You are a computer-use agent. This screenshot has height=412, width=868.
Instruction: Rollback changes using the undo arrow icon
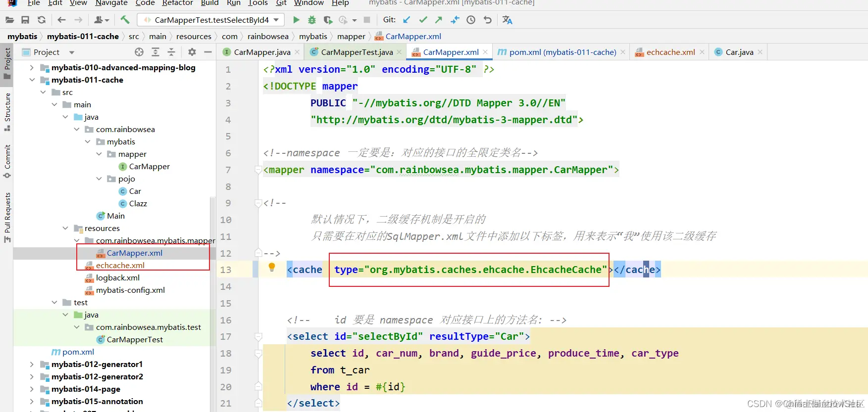(487, 20)
